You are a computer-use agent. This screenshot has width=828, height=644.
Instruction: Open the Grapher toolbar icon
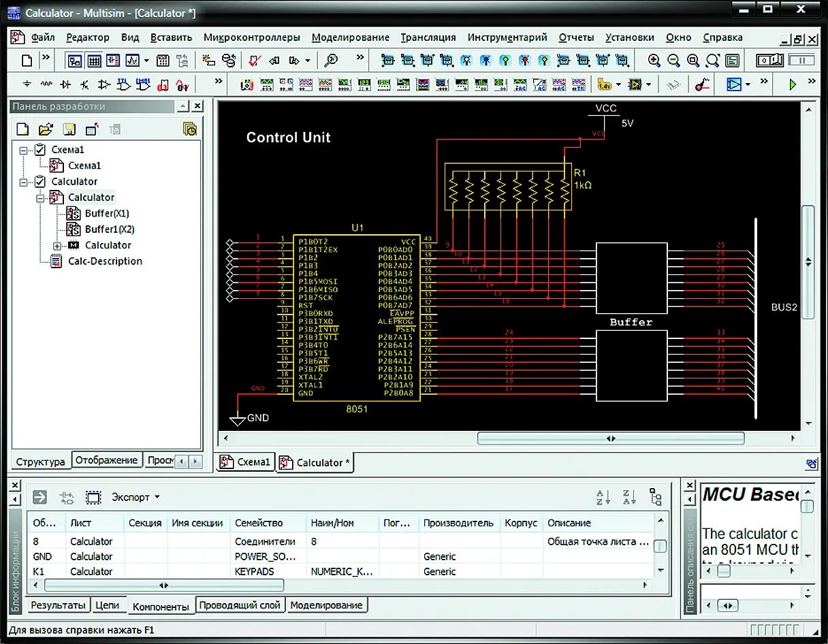133,61
